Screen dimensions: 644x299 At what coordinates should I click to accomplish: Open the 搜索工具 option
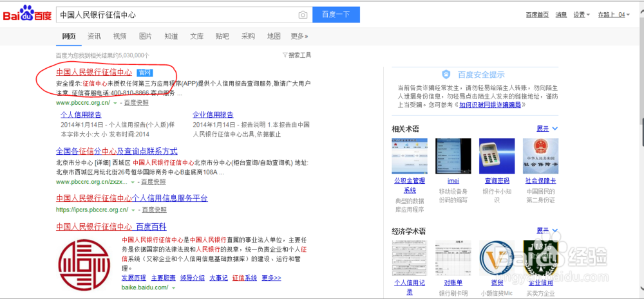click(x=300, y=55)
